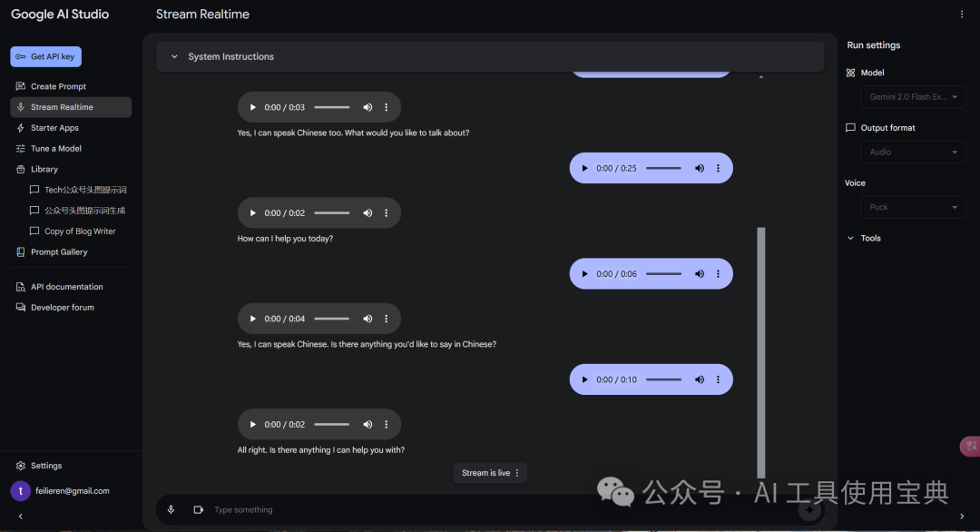Open the three-dot menu on Stream is live
The image size is (980, 532).
coord(517,473)
